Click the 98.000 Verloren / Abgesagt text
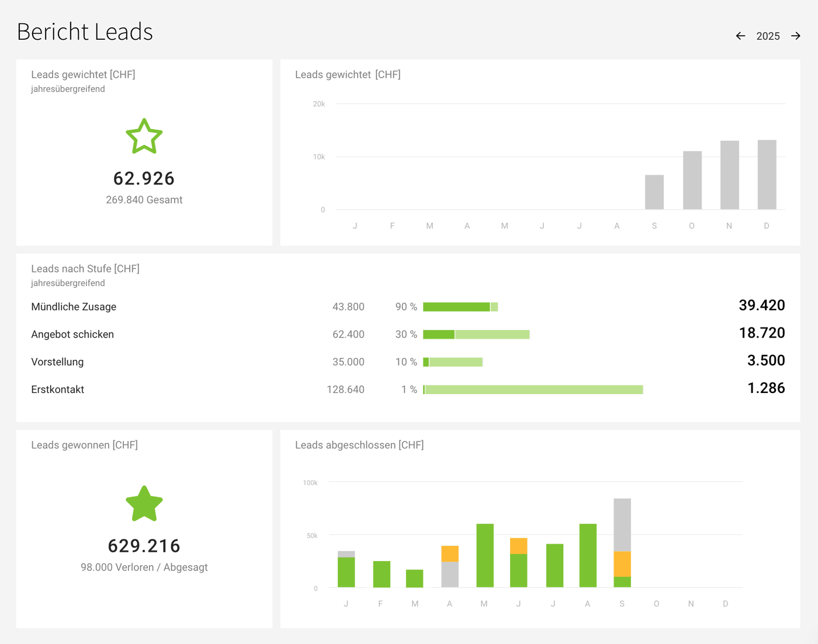The image size is (818, 644). coord(144,567)
